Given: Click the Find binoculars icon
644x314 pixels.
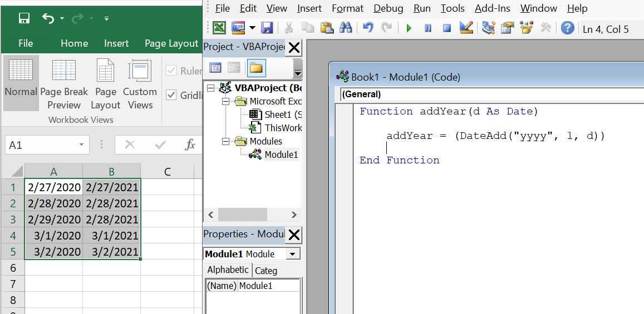Looking at the screenshot, I should (x=346, y=28).
